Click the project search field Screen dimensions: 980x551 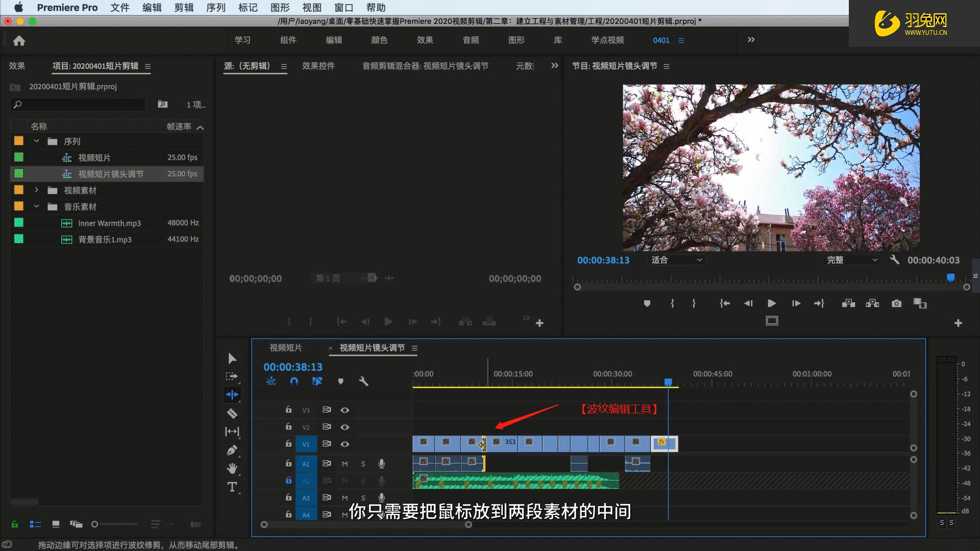[78, 104]
